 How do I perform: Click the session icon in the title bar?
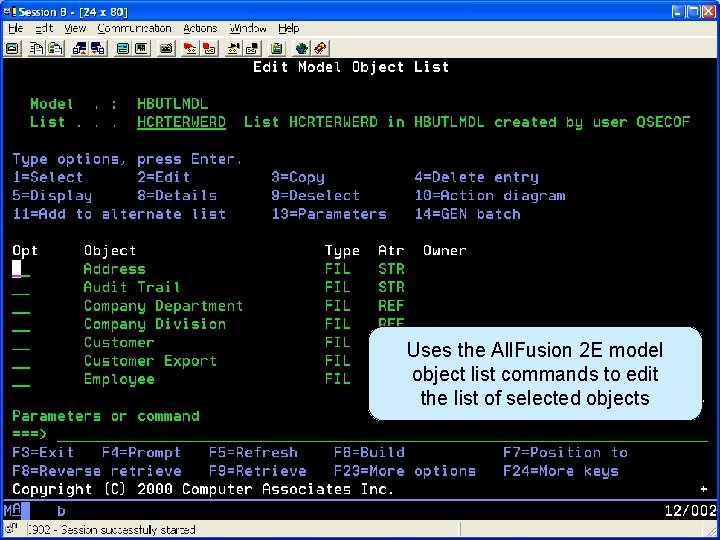[10, 11]
